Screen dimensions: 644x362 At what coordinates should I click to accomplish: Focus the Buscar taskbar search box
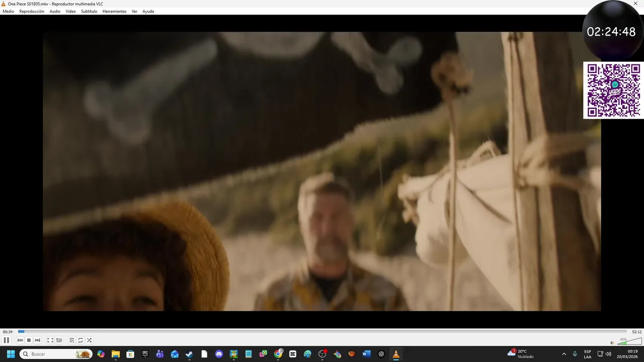tap(56, 354)
